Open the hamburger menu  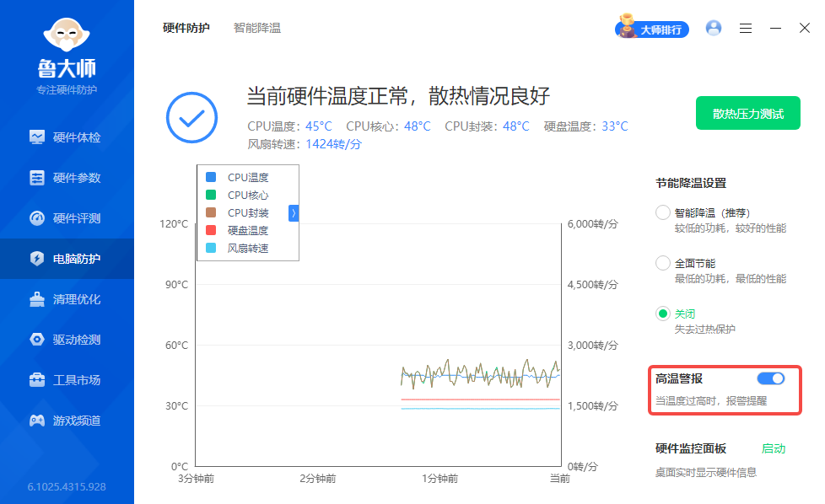click(745, 28)
